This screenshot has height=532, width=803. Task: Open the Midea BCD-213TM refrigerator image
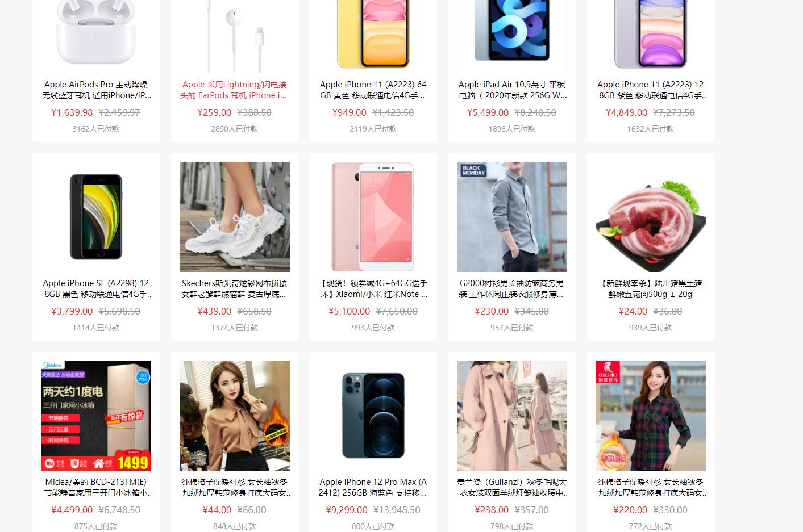pos(96,416)
